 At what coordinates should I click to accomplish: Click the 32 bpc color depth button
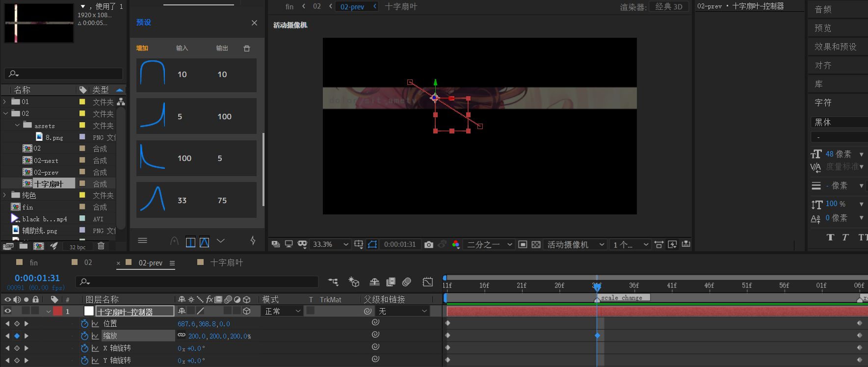point(78,247)
